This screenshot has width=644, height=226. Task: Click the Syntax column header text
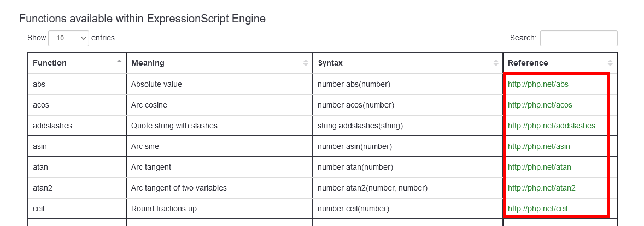point(330,63)
